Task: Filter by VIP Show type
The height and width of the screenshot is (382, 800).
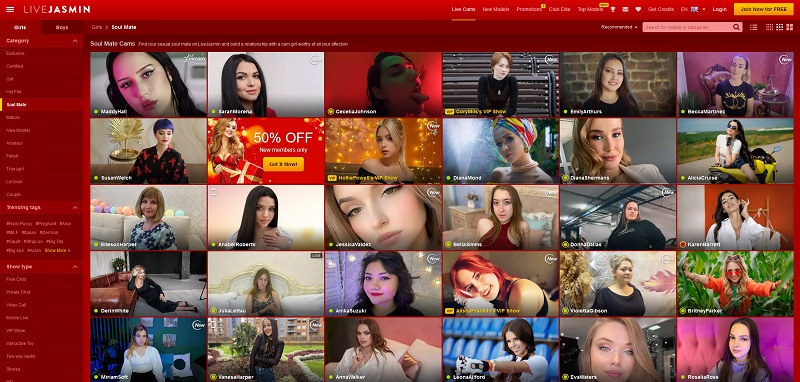Action: click(x=15, y=330)
